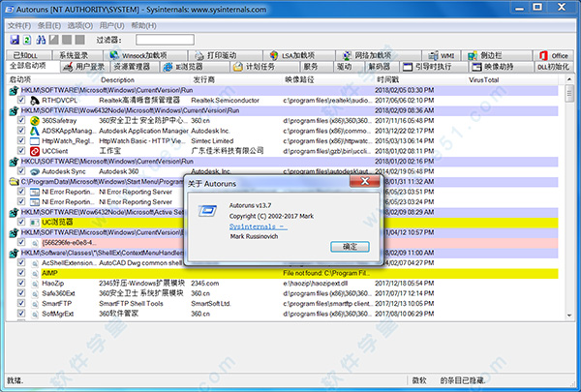Select the Office tab

(x=554, y=55)
